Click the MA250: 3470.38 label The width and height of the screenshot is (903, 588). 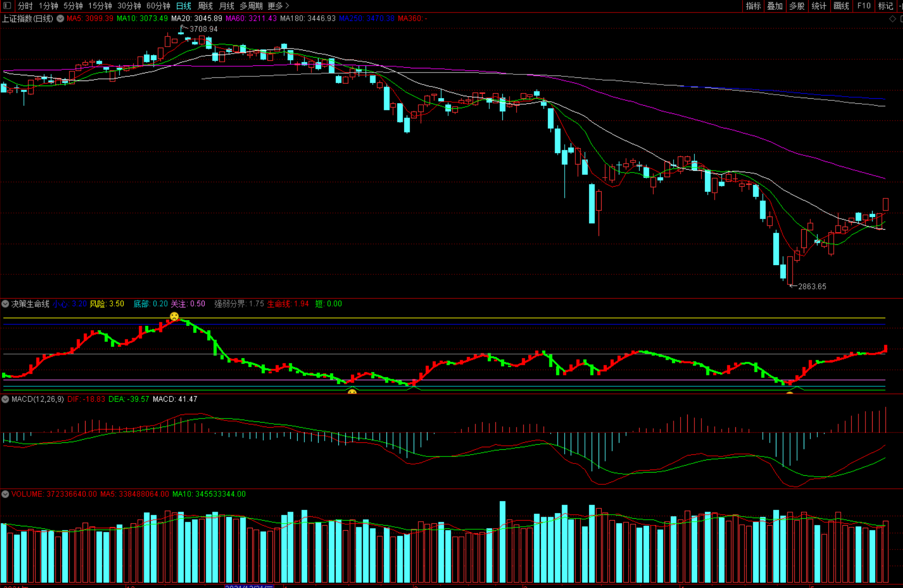pos(367,18)
